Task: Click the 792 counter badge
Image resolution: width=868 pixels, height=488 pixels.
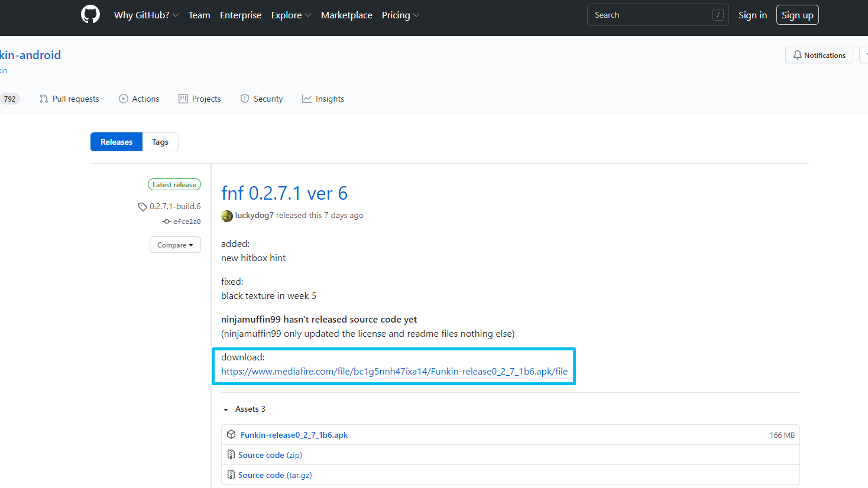Action: (10, 99)
